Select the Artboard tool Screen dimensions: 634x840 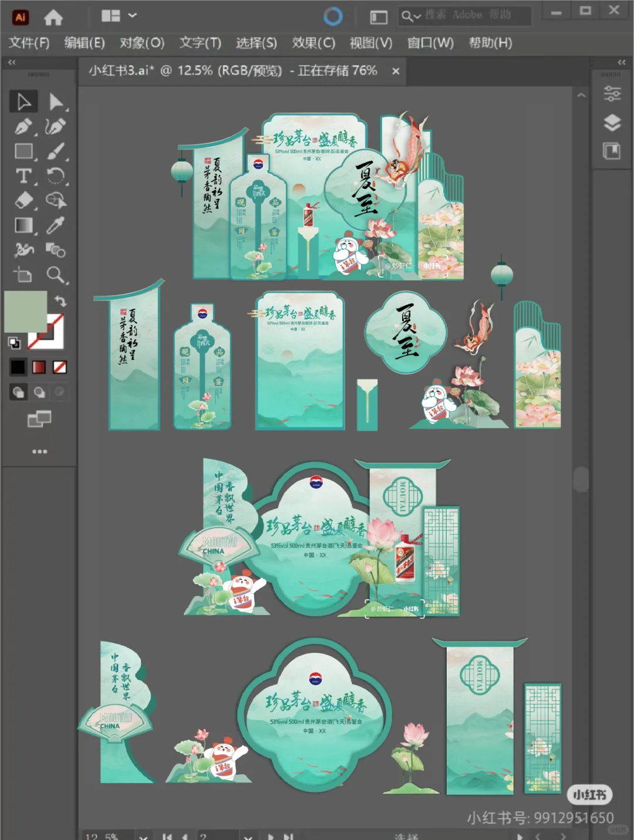click(x=23, y=275)
